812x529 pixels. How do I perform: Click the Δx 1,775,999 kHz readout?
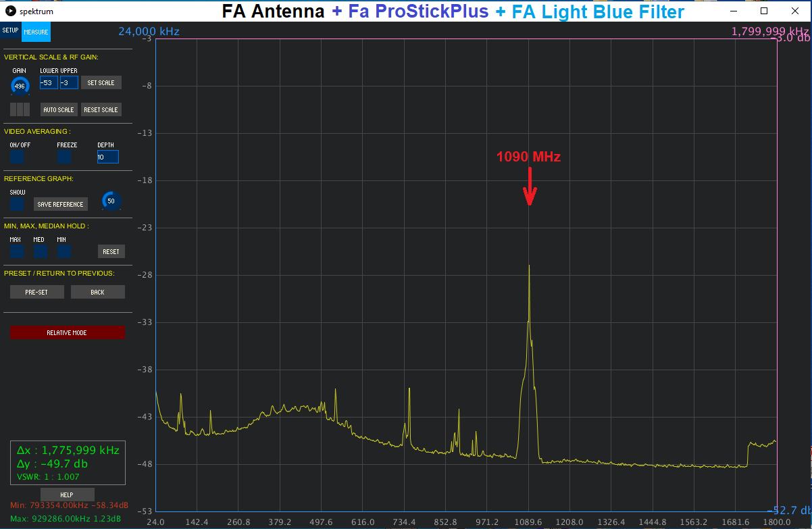[68, 451]
